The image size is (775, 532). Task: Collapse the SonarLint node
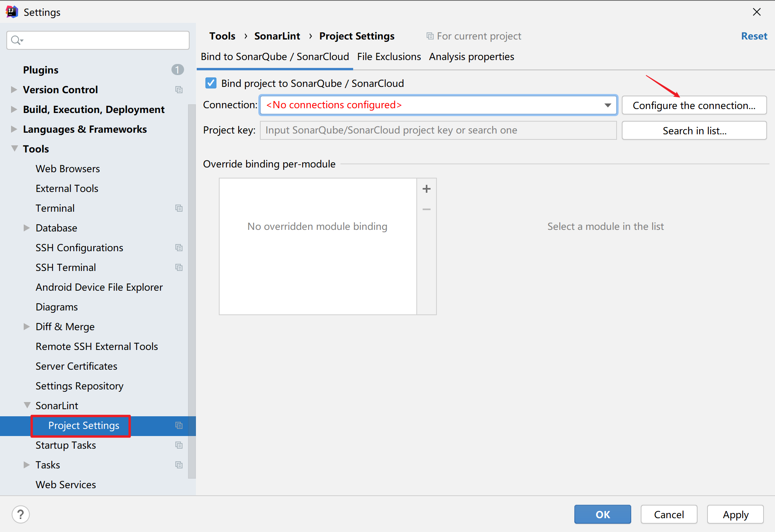(27, 405)
